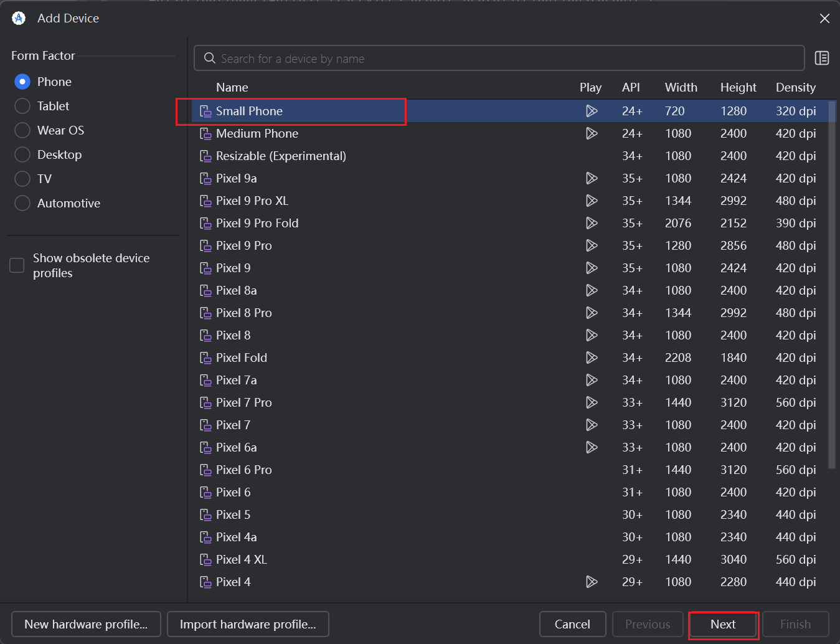Viewport: 840px width, 644px height.
Task: Click the device icon beside Pixel 6 Pro
Action: click(x=205, y=470)
